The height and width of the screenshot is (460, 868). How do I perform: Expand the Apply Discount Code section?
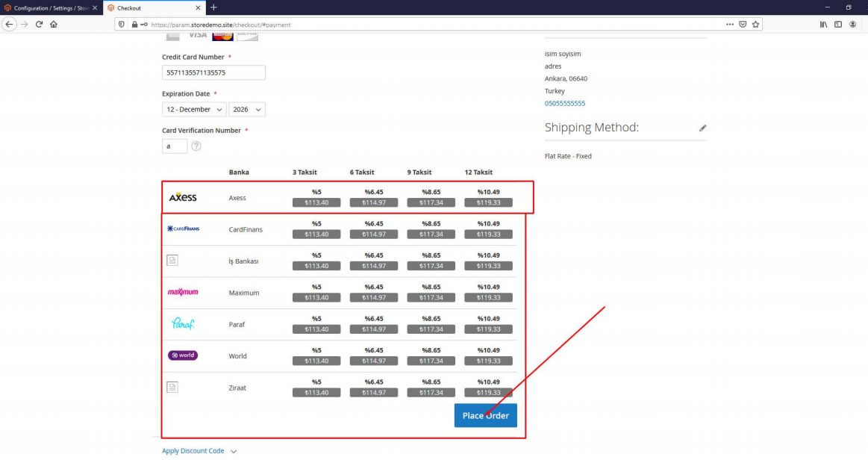199,451
